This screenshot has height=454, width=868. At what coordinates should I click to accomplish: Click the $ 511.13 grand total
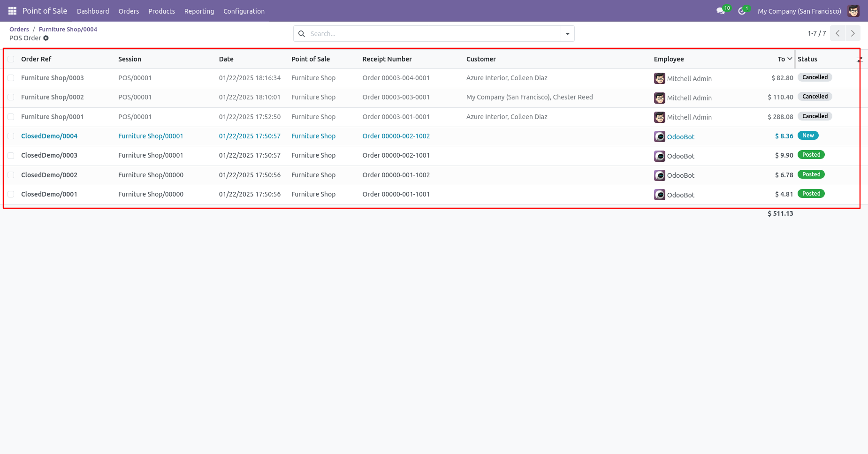(780, 213)
